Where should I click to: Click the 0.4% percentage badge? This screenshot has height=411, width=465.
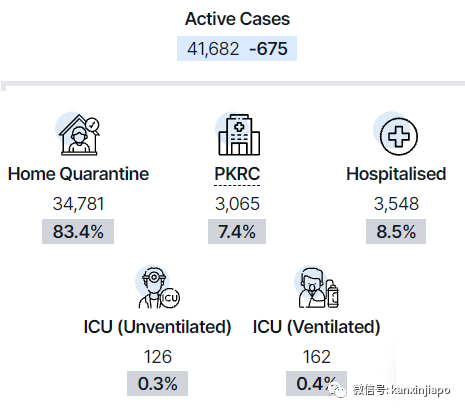[x=316, y=383]
